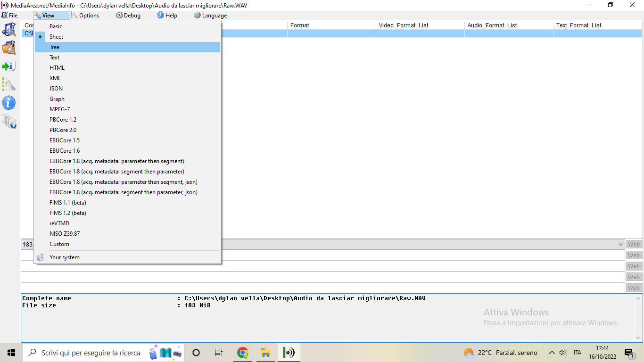644x362 pixels.
Task: Open Google Chrome from the taskbar
Action: pyautogui.click(x=243, y=353)
